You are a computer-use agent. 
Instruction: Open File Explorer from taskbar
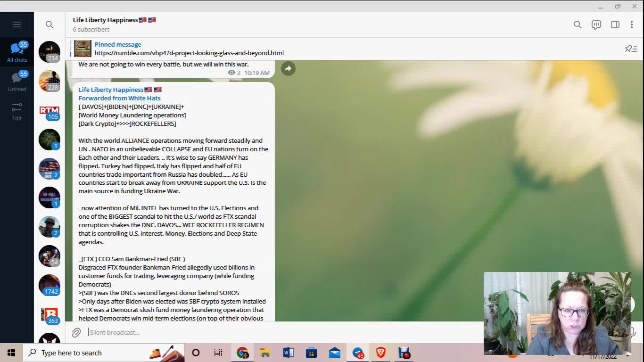pyautogui.click(x=265, y=353)
